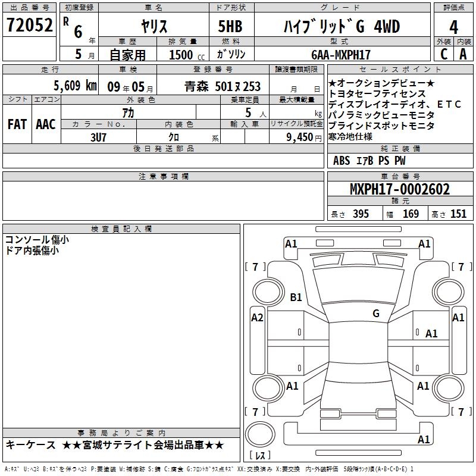Click レス spare tire label
476x476 pixels.
pos(260,455)
